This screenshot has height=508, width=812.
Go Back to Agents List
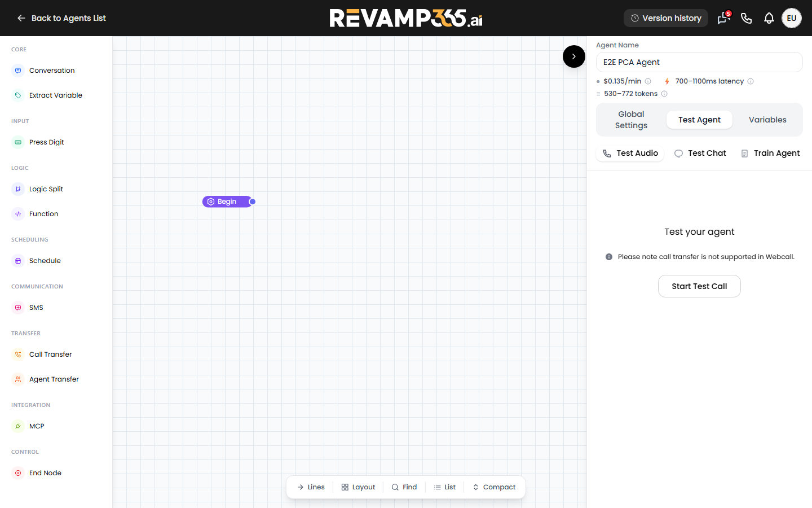pos(61,18)
